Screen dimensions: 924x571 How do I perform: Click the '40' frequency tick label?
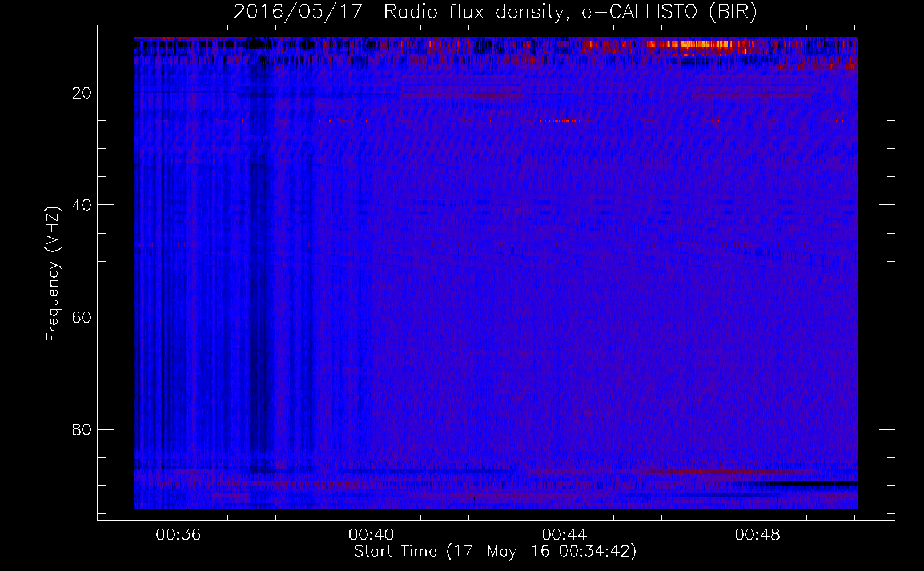(x=82, y=205)
